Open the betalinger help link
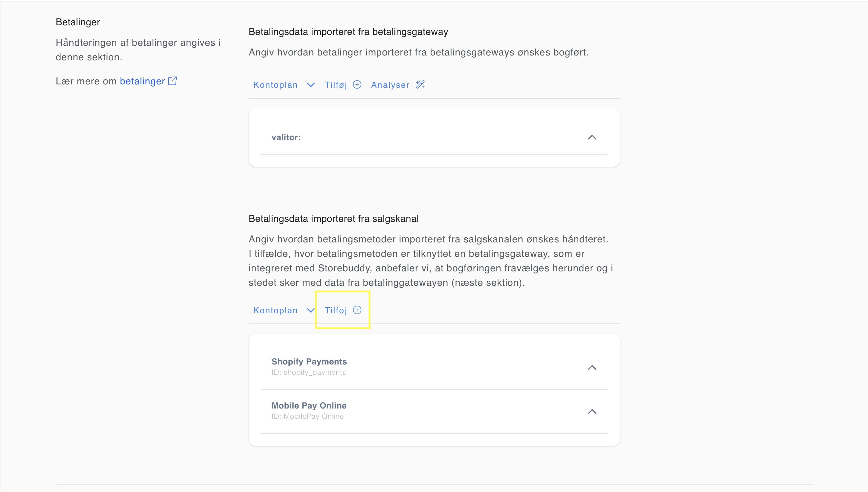 click(142, 81)
